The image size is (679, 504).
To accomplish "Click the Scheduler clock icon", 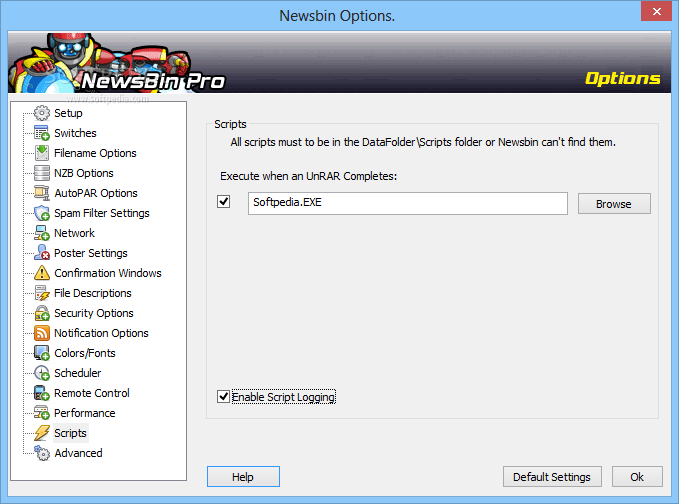I will point(42,373).
